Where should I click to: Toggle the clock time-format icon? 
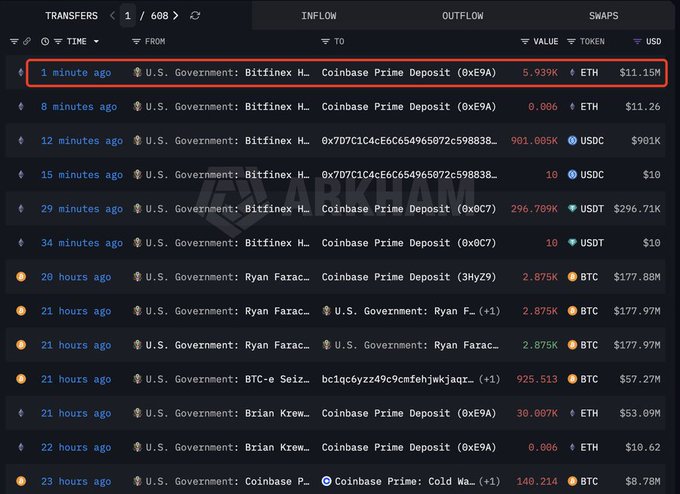pyautogui.click(x=45, y=41)
